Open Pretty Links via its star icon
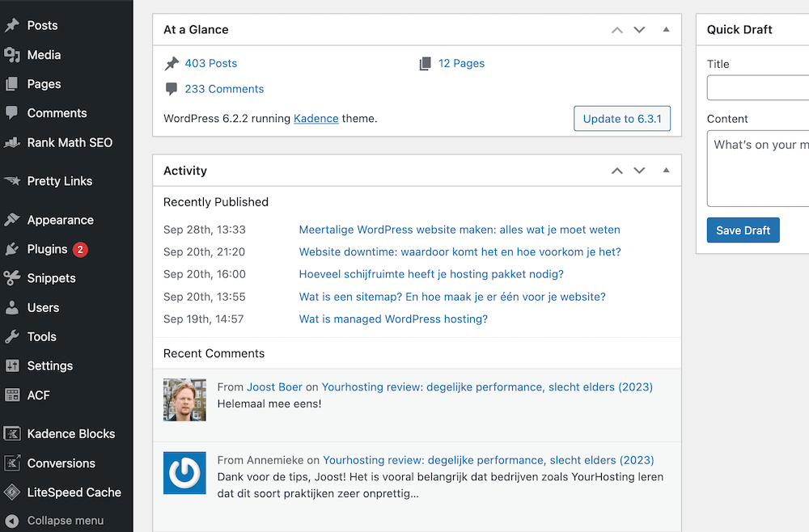 point(12,181)
